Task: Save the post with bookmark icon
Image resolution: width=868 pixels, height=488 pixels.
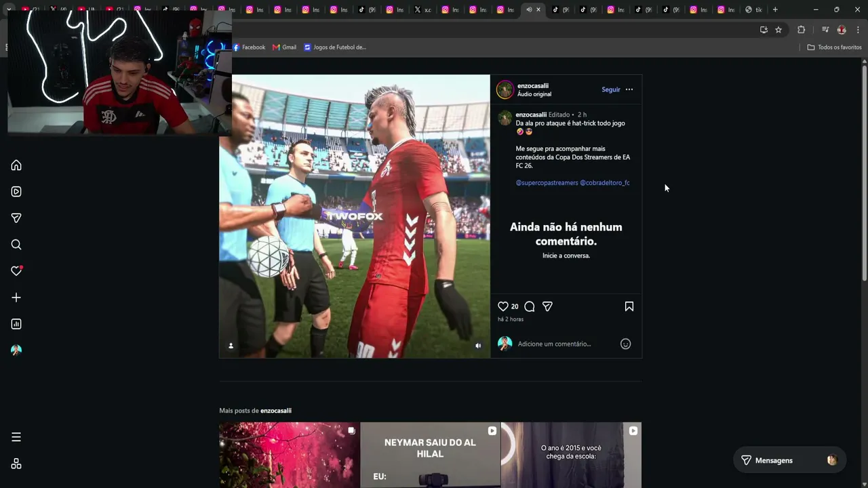Action: 629,306
